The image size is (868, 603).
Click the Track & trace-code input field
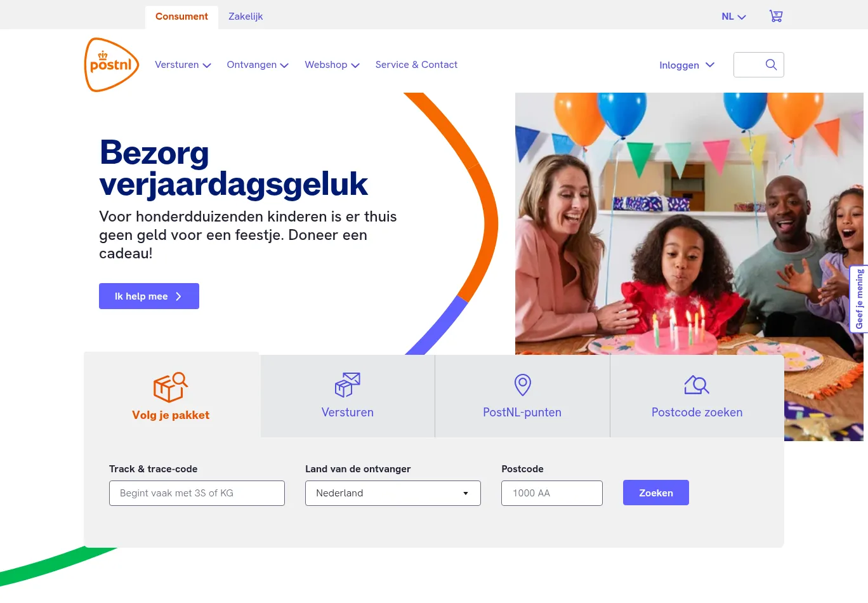pos(197,493)
